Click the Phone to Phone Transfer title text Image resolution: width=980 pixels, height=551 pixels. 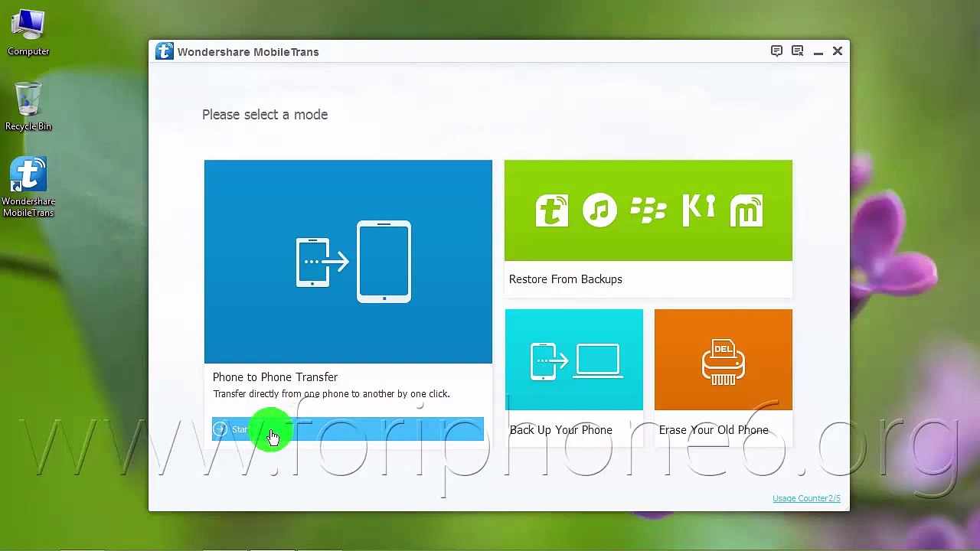point(275,377)
